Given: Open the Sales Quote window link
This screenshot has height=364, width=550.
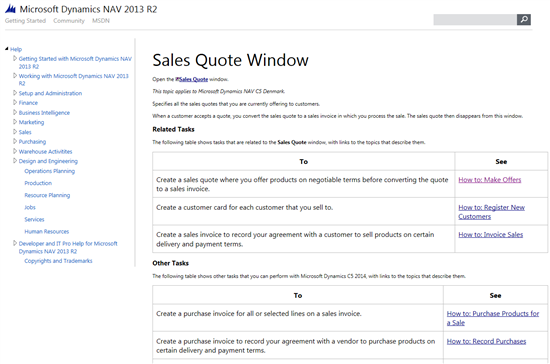Looking at the screenshot, I should (x=192, y=79).
